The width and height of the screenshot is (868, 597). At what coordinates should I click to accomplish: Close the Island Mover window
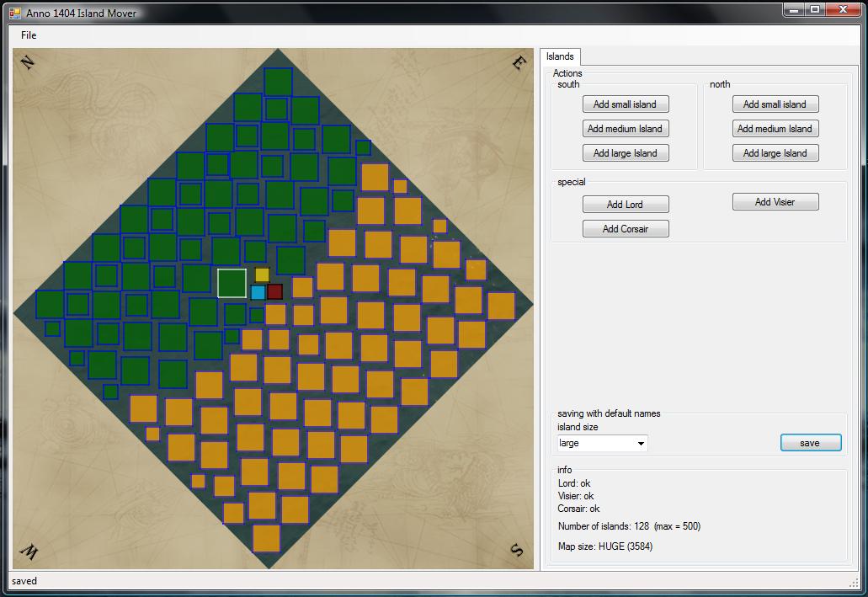(843, 9)
